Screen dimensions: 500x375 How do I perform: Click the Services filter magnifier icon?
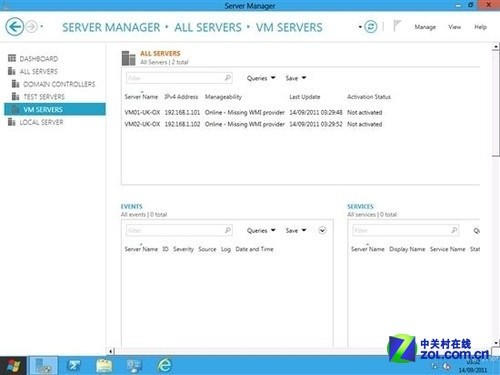[x=454, y=230]
